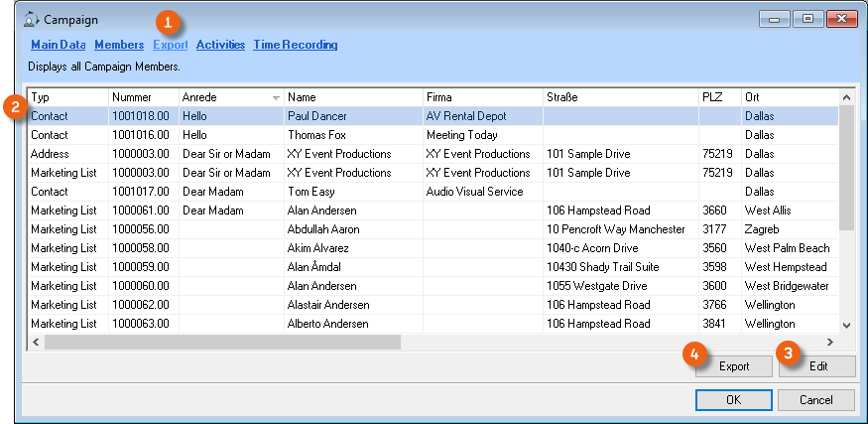
Task: Sort by the Typ column header
Action: tap(67, 97)
